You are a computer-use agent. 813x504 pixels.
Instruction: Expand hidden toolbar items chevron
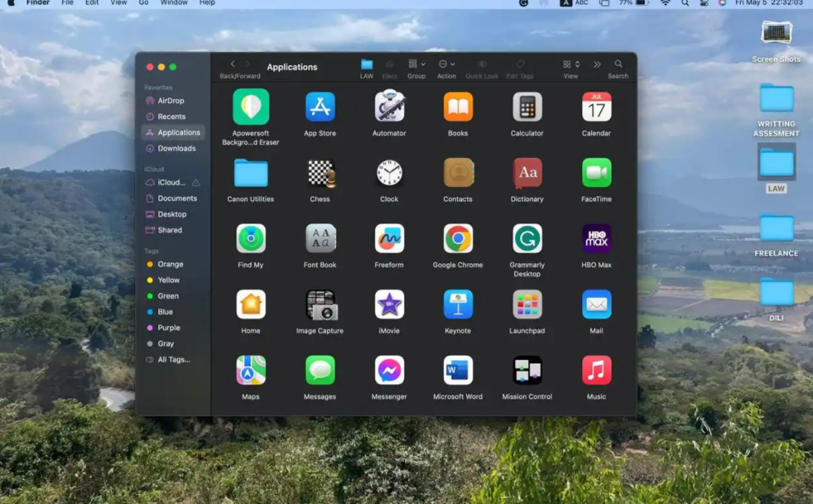pyautogui.click(x=597, y=64)
